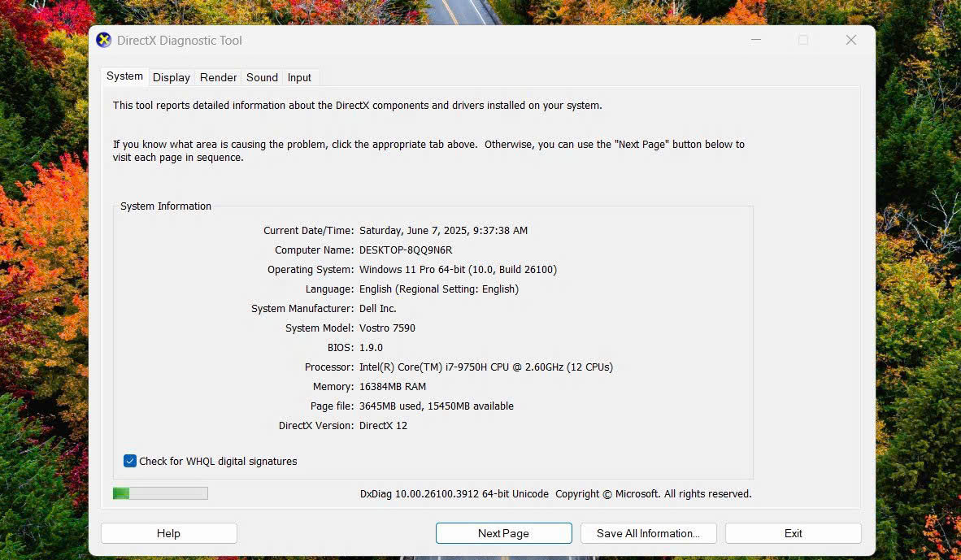Click the BIOS version 1.9.0
The image size is (961, 560).
(x=371, y=347)
